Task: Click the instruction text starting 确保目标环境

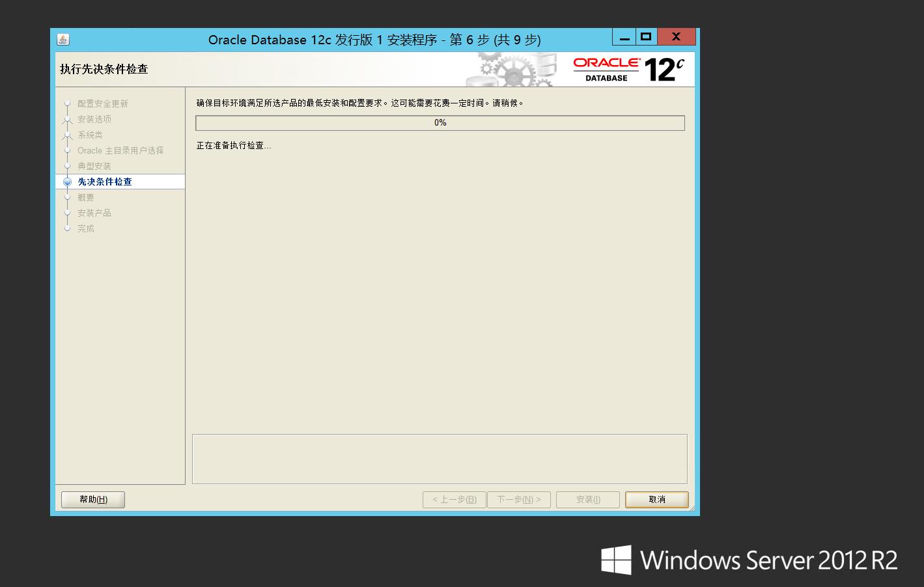Action: 360,103
